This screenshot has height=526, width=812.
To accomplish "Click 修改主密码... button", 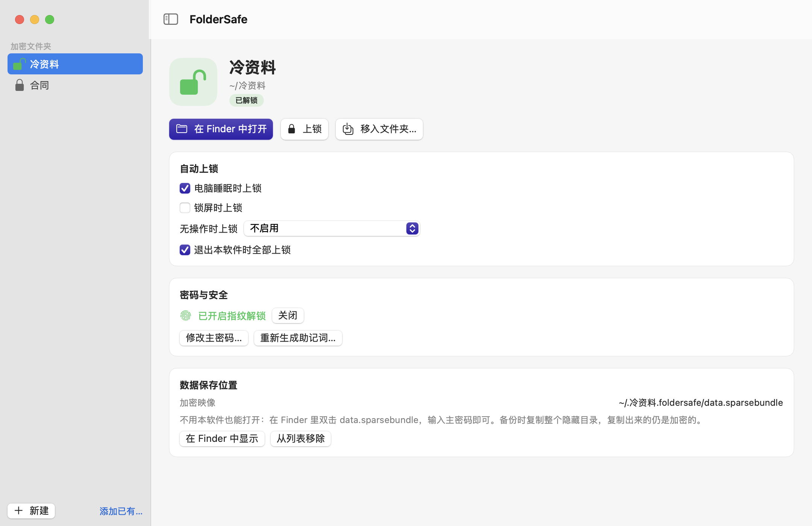I will click(214, 338).
